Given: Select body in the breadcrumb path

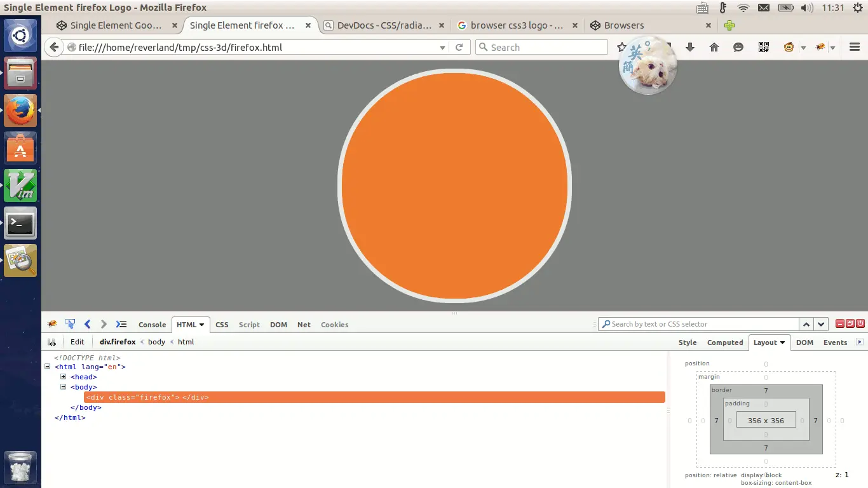Looking at the screenshot, I should tap(156, 342).
